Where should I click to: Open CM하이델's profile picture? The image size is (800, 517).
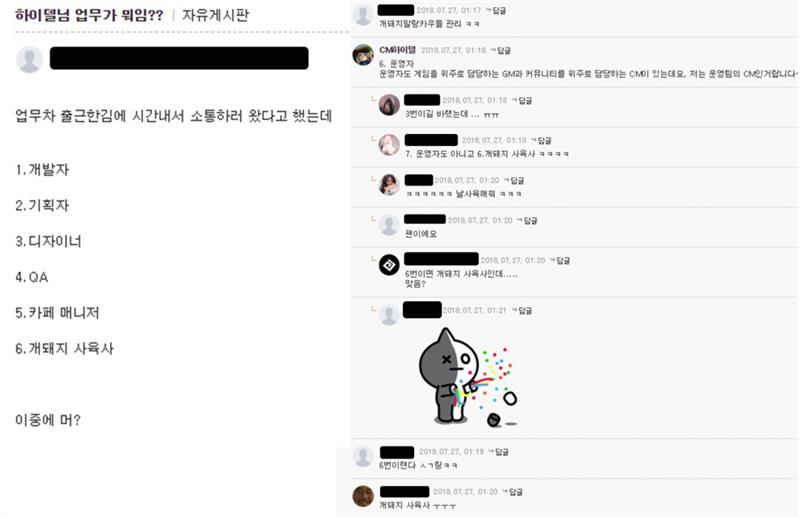click(x=363, y=55)
